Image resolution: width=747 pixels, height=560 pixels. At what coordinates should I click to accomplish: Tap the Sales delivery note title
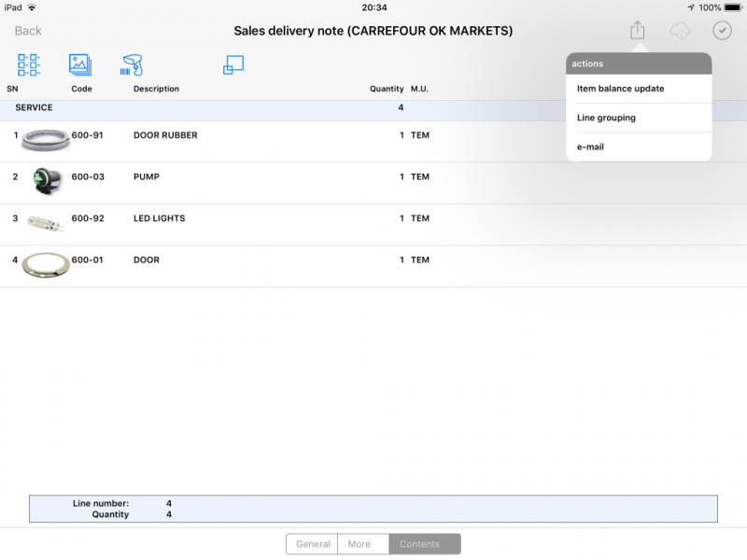coord(373,31)
